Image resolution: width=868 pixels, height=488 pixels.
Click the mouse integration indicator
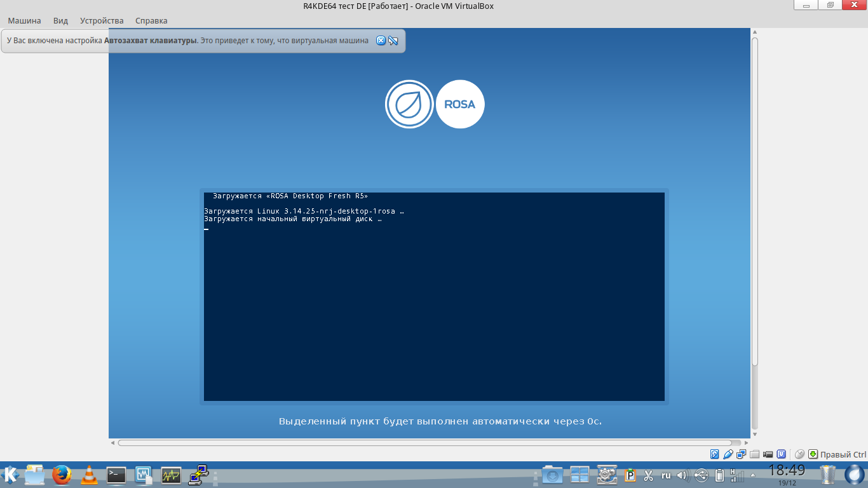click(800, 454)
